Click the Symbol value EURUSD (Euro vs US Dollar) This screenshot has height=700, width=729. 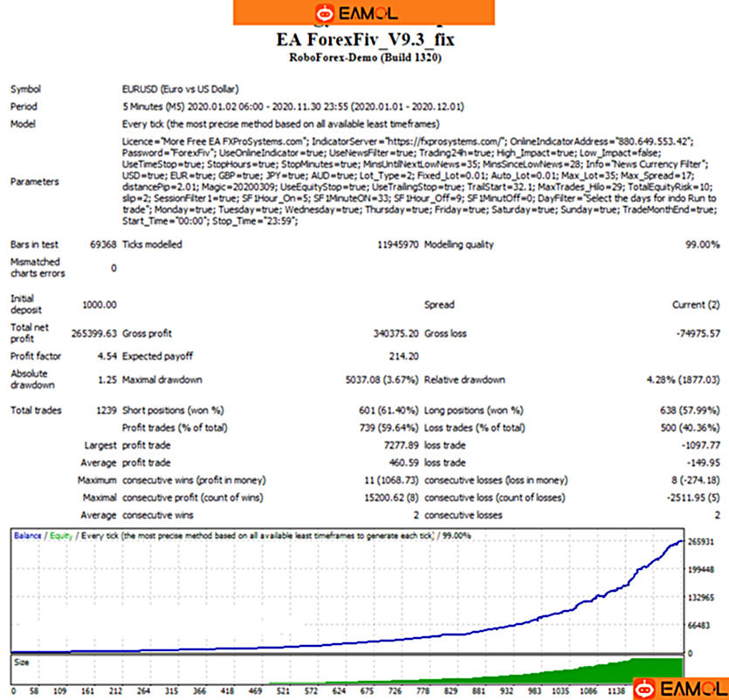pos(181,89)
